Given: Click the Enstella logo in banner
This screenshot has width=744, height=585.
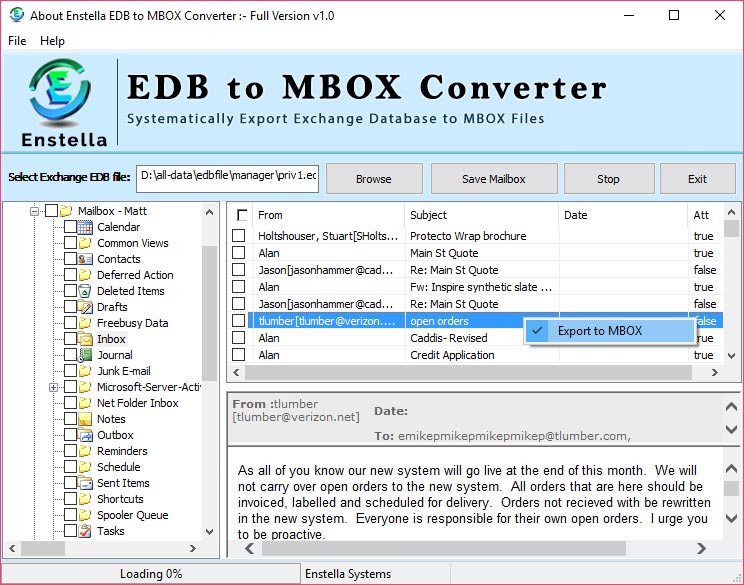Looking at the screenshot, I should pos(60,100).
